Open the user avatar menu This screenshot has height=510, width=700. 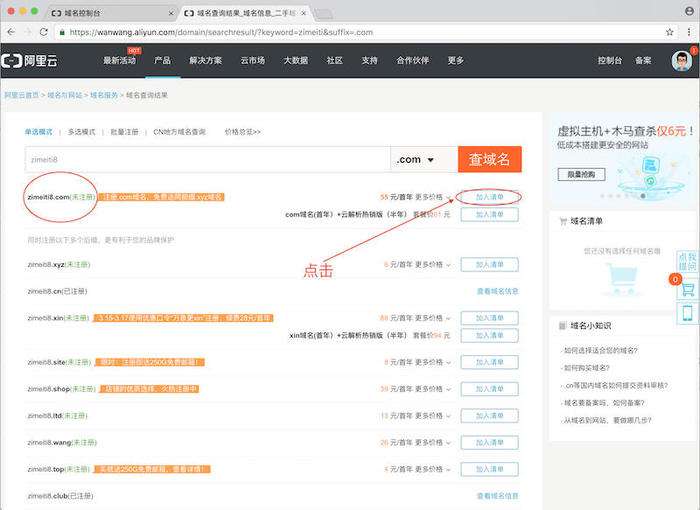682,61
